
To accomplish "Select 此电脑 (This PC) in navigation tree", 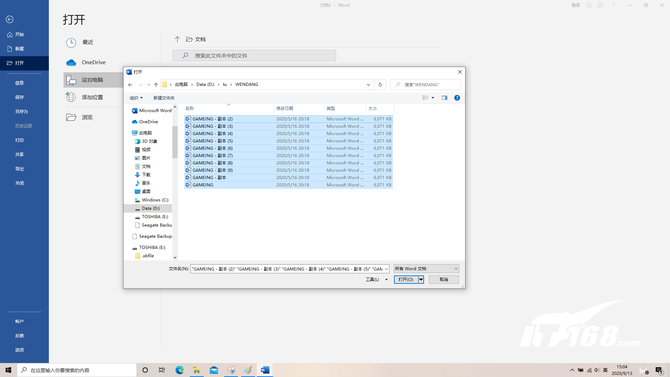I will [x=142, y=133].
